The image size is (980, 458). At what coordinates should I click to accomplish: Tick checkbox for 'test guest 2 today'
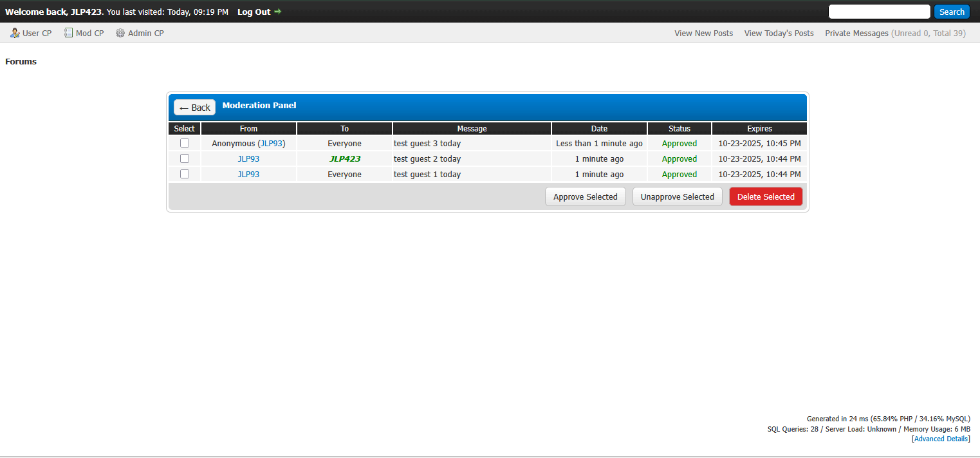pyautogui.click(x=185, y=158)
